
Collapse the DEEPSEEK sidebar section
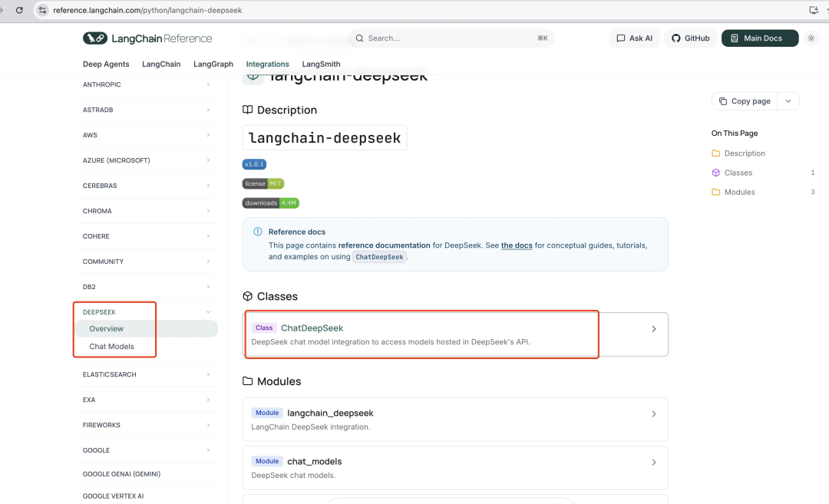(x=208, y=312)
